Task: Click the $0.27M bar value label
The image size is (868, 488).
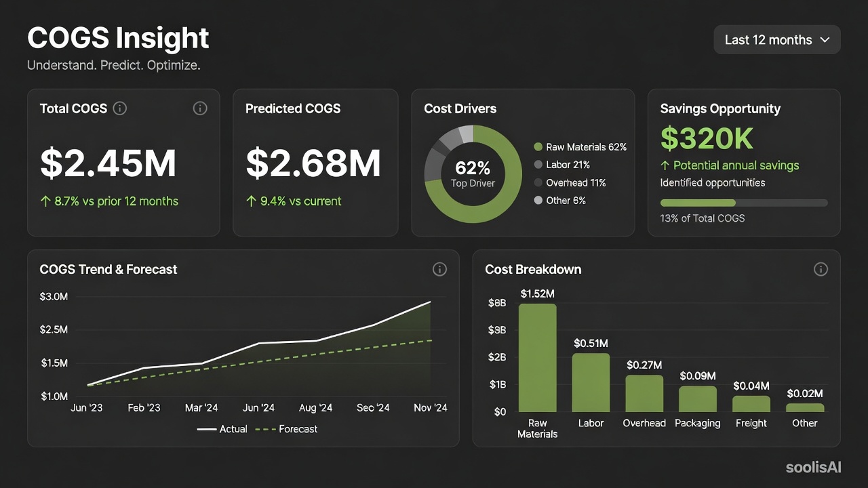Action: click(x=644, y=365)
